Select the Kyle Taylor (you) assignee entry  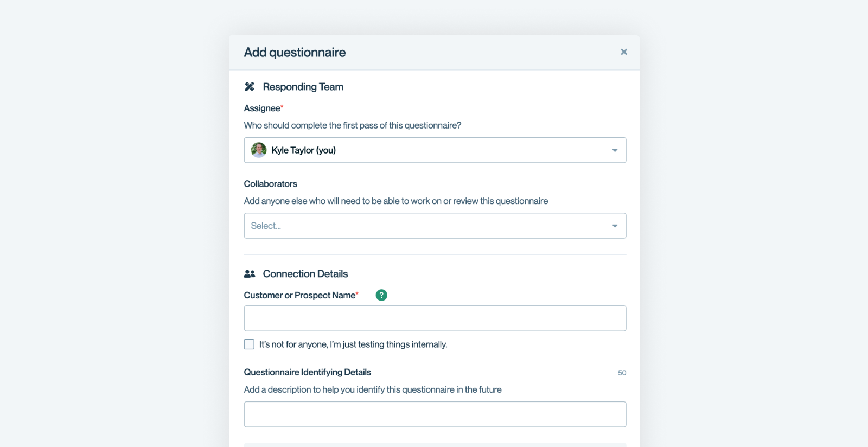[304, 150]
